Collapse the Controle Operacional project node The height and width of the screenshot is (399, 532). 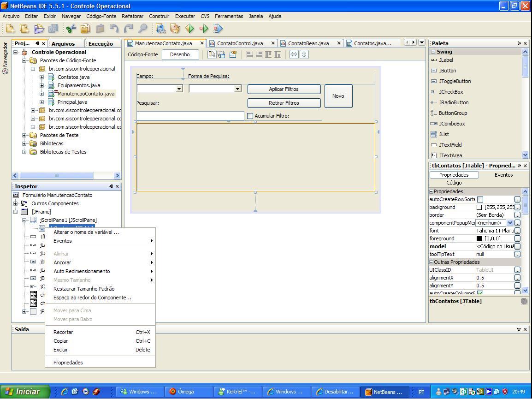click(16, 52)
